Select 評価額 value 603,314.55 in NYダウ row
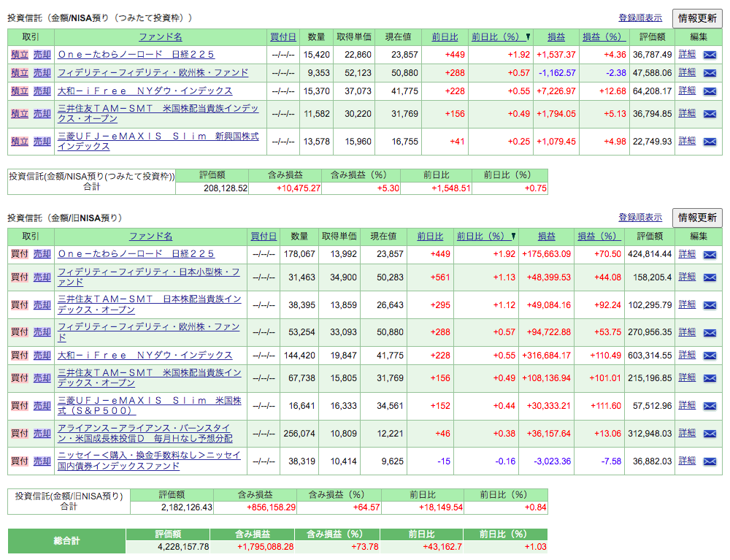Image resolution: width=730 pixels, height=560 pixels. click(650, 355)
